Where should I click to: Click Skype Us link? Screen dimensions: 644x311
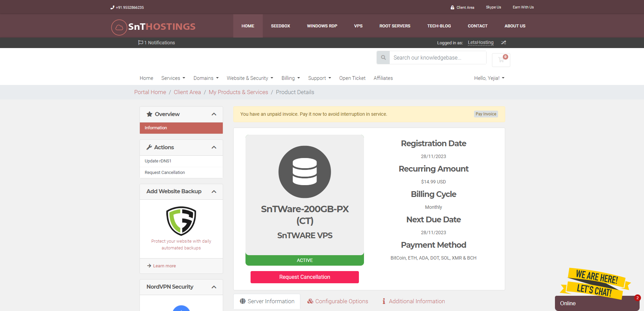[493, 7]
